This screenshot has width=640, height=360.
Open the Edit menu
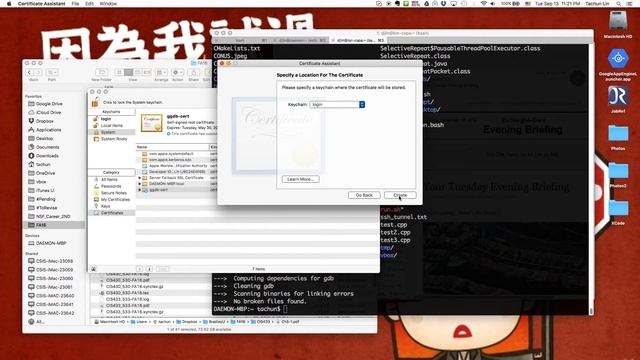[89, 3]
